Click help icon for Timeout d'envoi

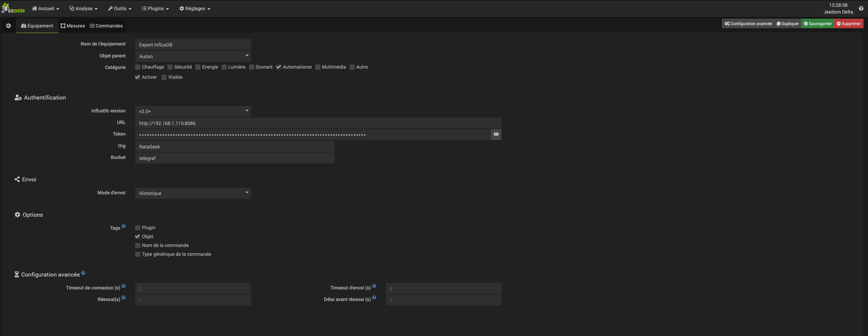374,286
